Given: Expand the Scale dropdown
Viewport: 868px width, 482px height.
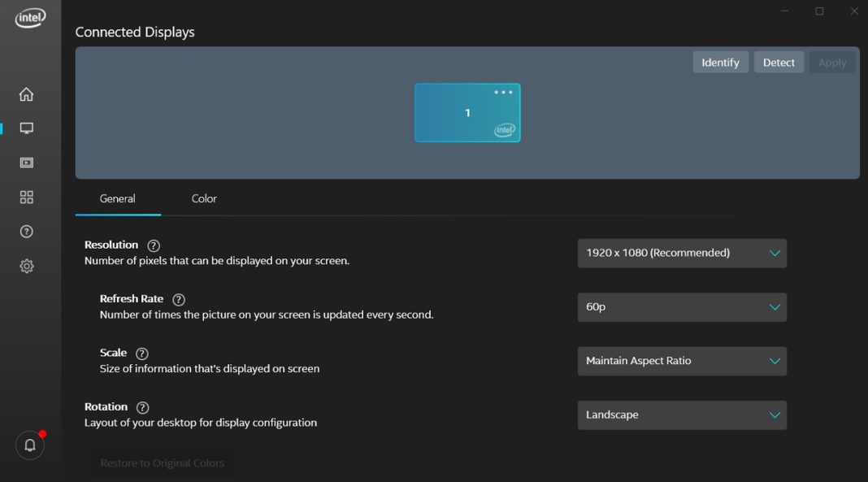Looking at the screenshot, I should coord(682,361).
